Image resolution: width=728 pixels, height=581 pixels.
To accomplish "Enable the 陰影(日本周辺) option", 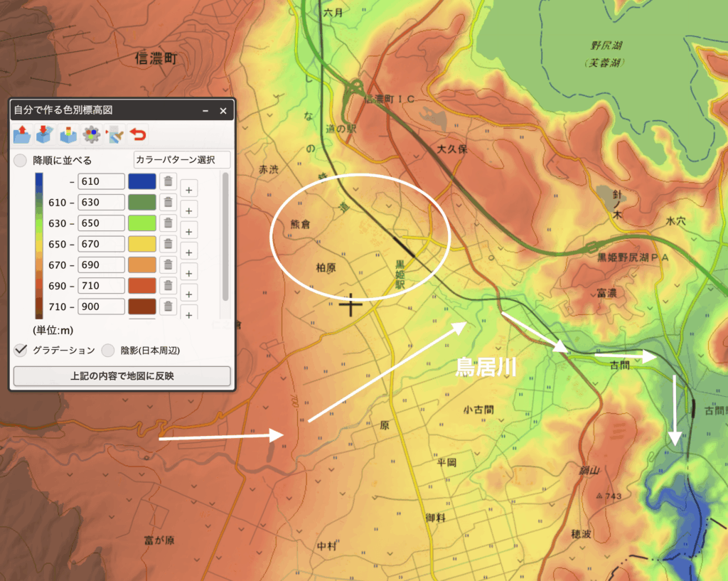I will tap(108, 350).
